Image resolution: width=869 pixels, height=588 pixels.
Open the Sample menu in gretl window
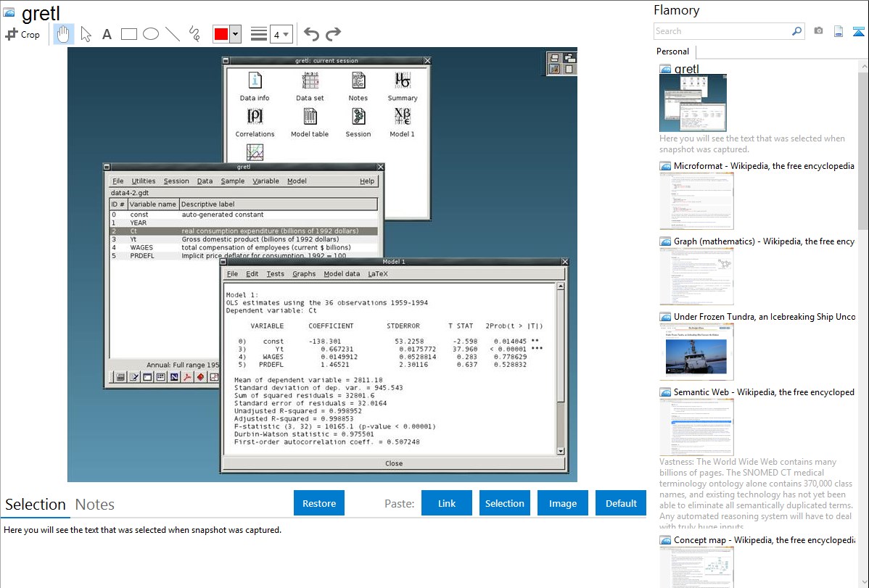pos(233,181)
